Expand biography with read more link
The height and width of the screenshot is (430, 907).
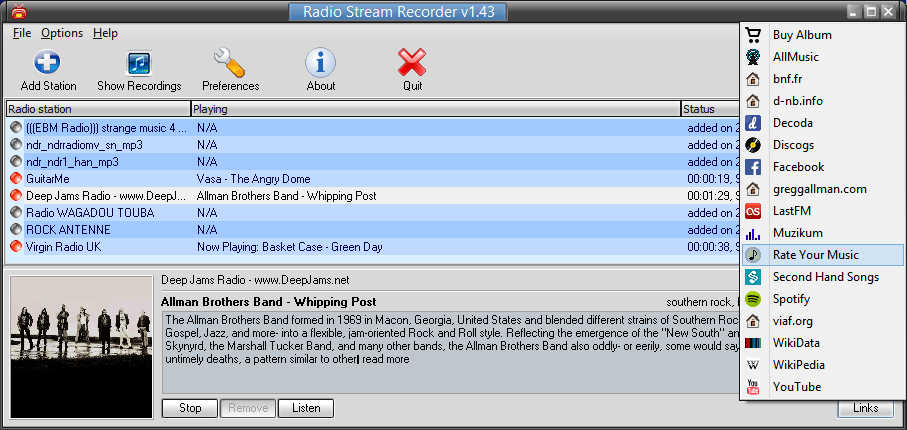click(385, 359)
